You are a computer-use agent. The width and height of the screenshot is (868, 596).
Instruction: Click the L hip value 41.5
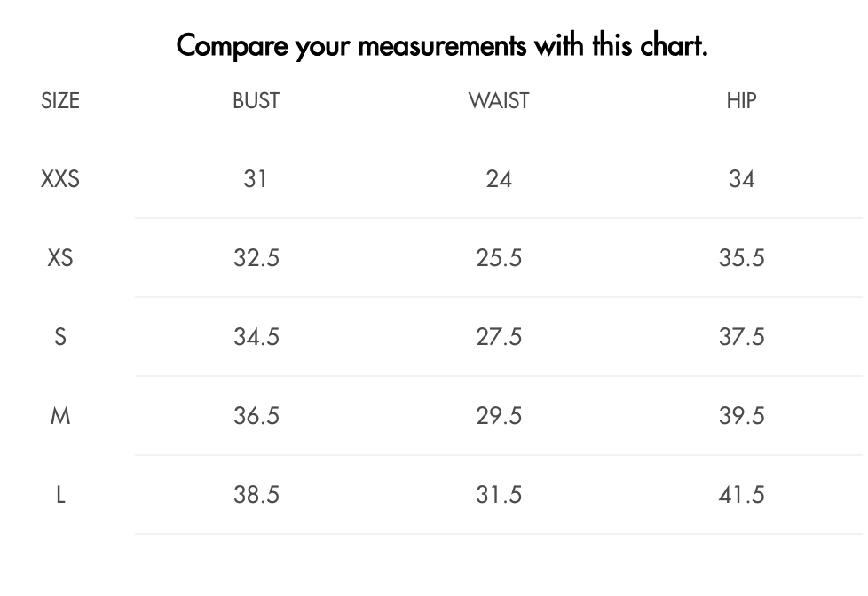741,495
